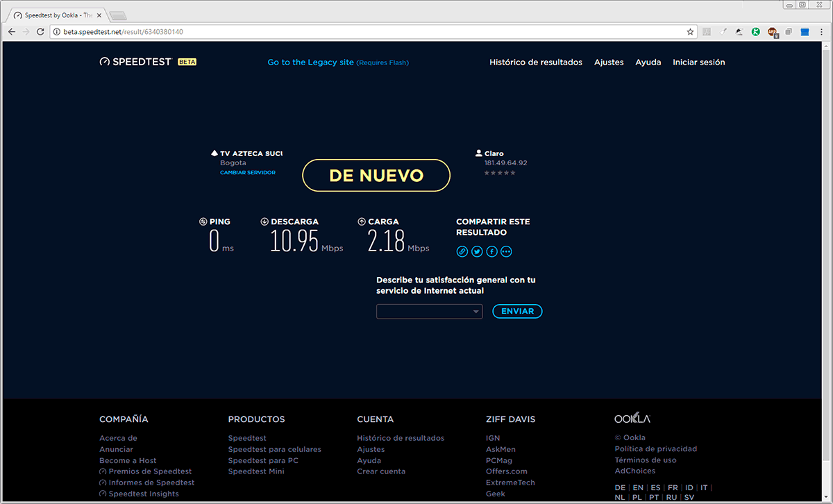833x504 pixels.
Task: Open ExtremeTech link under Ziff Davis
Action: 510,482
